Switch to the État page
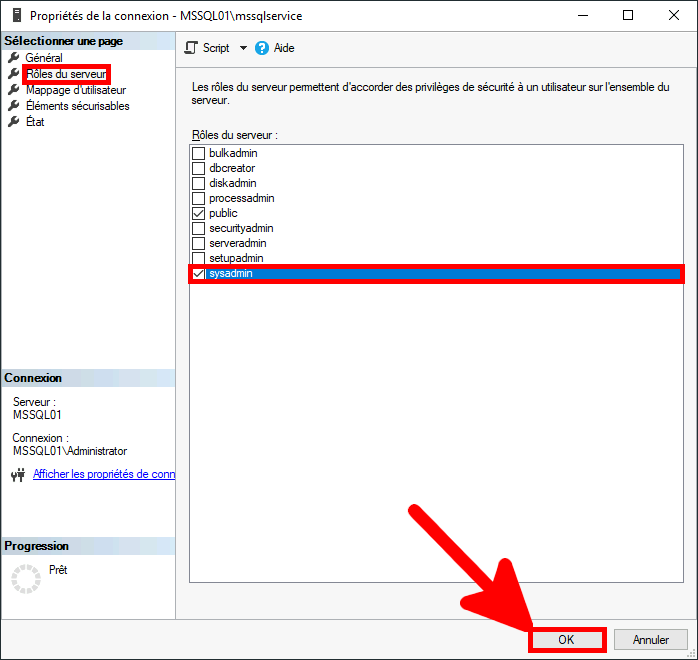 point(35,122)
